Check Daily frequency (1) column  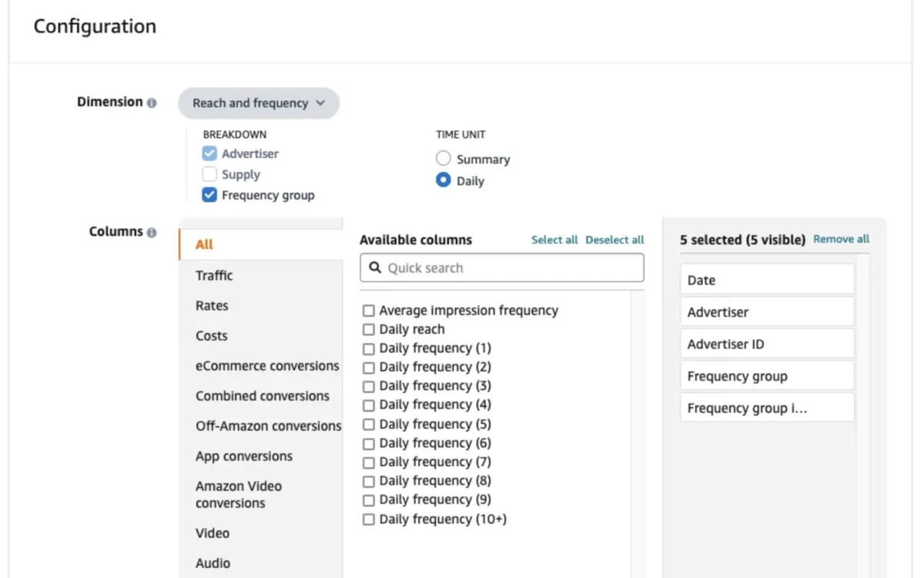(368, 348)
